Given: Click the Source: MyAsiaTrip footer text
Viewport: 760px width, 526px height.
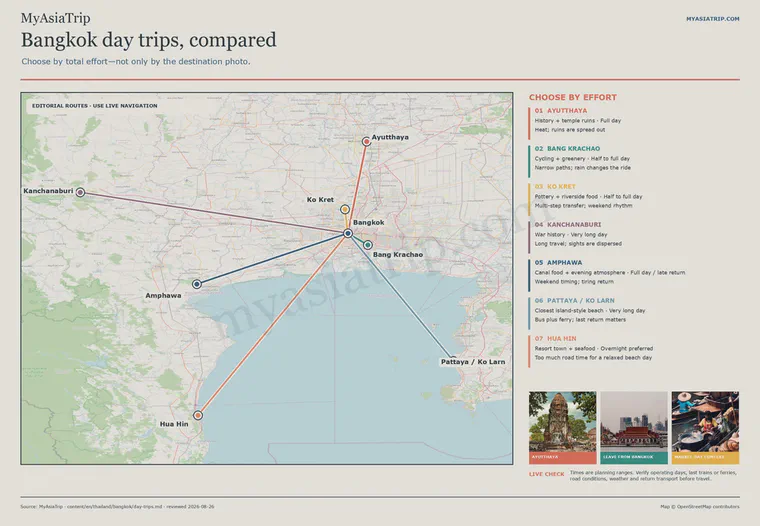Looking at the screenshot, I should click(x=117, y=507).
